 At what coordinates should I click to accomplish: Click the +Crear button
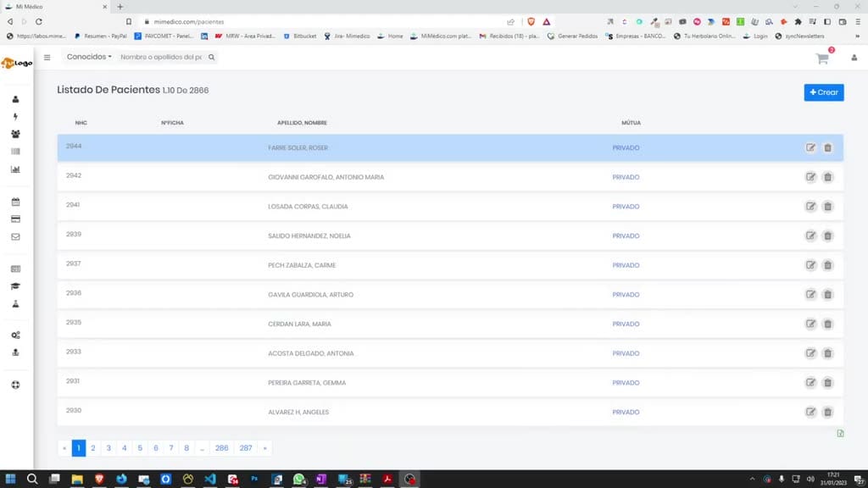(x=824, y=92)
